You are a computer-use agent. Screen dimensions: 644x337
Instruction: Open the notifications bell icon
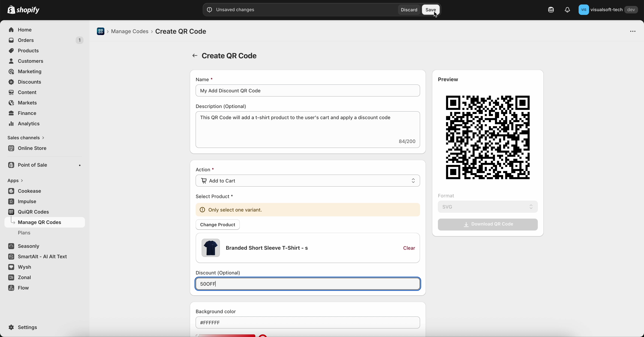coord(567,10)
